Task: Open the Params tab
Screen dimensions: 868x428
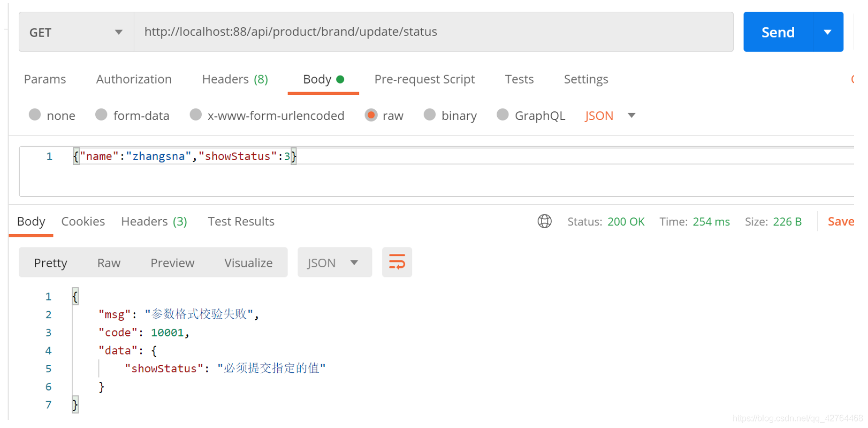Action: tap(45, 79)
